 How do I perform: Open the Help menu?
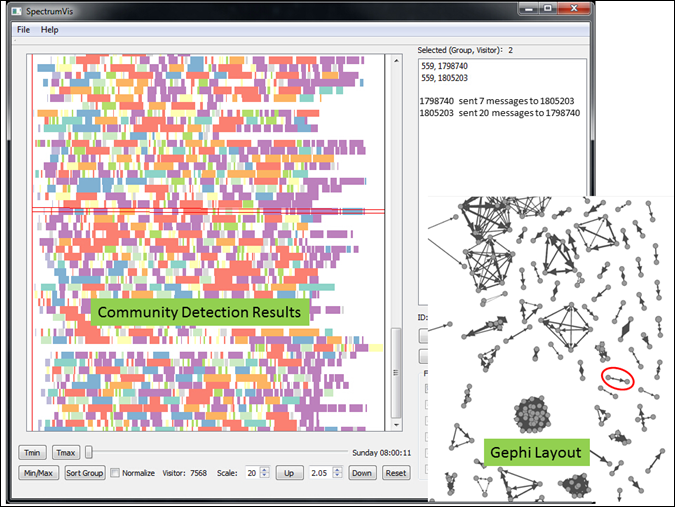[x=50, y=30]
